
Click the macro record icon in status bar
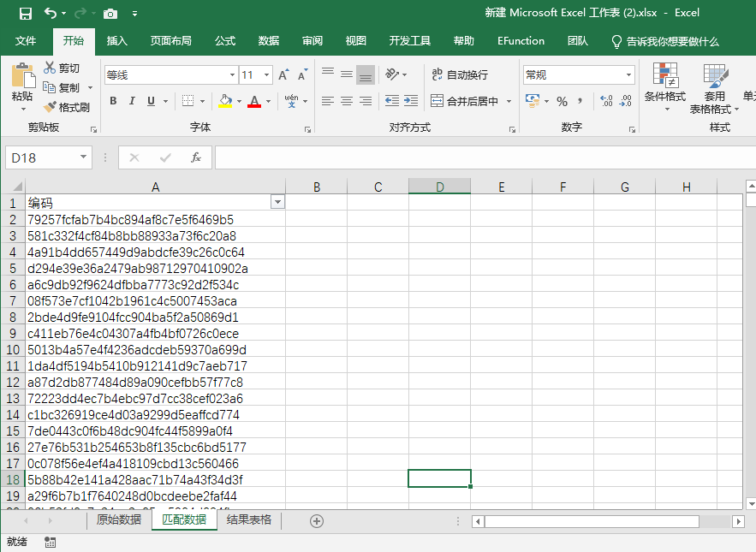point(51,542)
